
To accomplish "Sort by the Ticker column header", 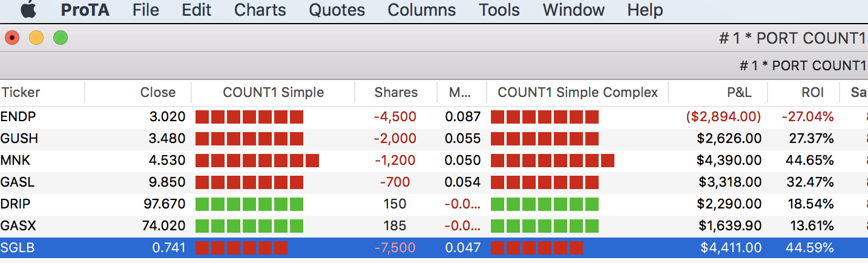I will [21, 93].
